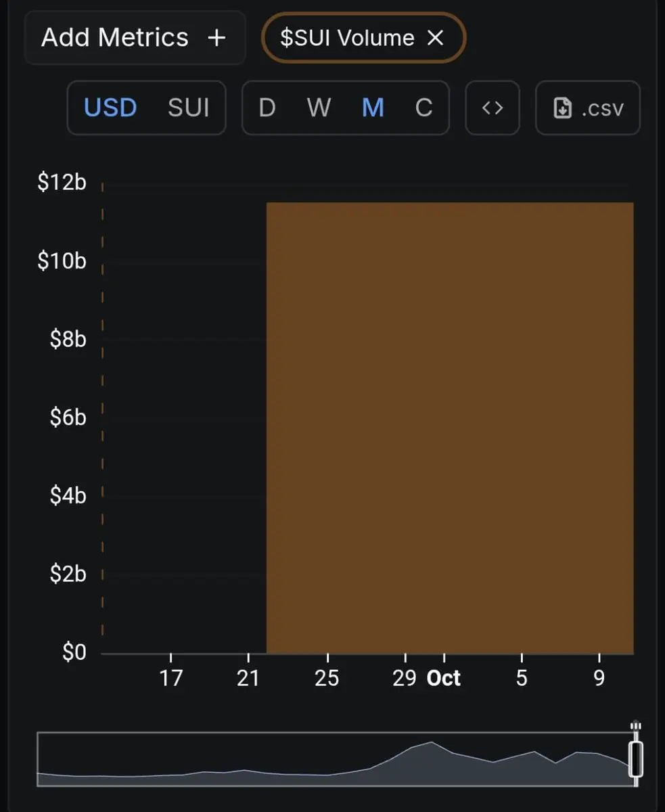The height and width of the screenshot is (812, 665).
Task: Click the 25 date tick on the x-axis
Action: [x=327, y=678]
